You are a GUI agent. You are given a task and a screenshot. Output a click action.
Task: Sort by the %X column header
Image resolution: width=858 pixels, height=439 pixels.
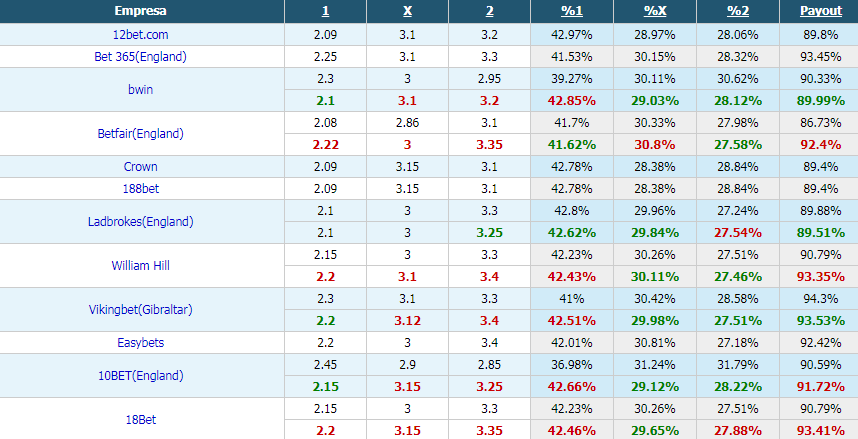point(655,11)
